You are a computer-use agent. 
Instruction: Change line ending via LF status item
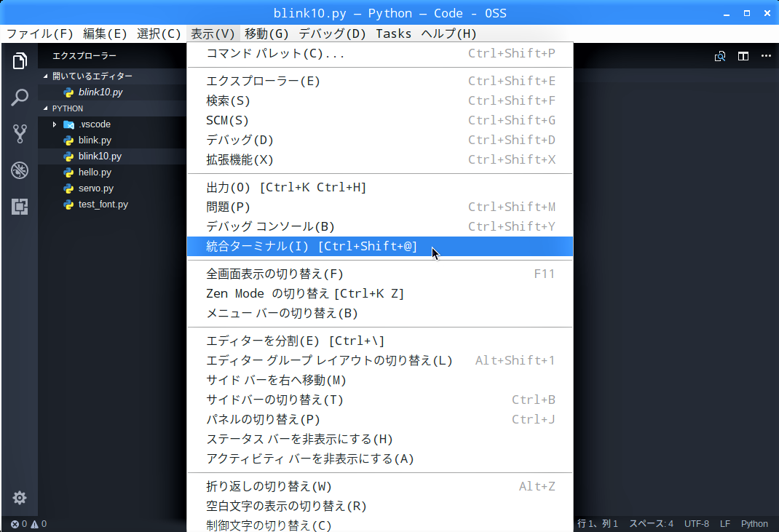pos(725,523)
